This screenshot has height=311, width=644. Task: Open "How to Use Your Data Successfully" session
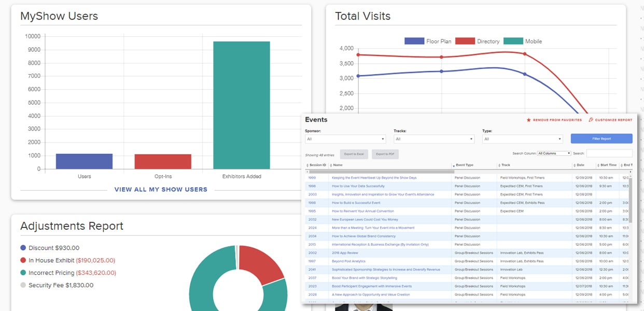(358, 186)
